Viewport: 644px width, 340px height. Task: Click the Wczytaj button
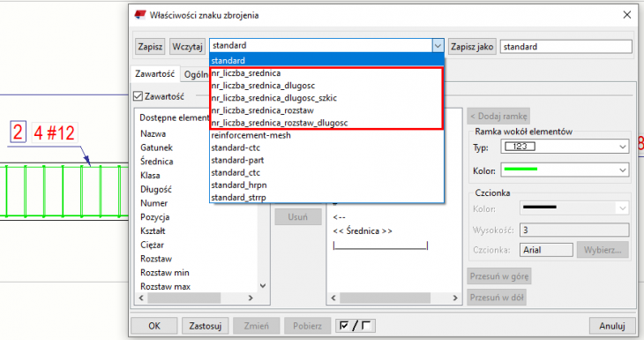click(187, 47)
